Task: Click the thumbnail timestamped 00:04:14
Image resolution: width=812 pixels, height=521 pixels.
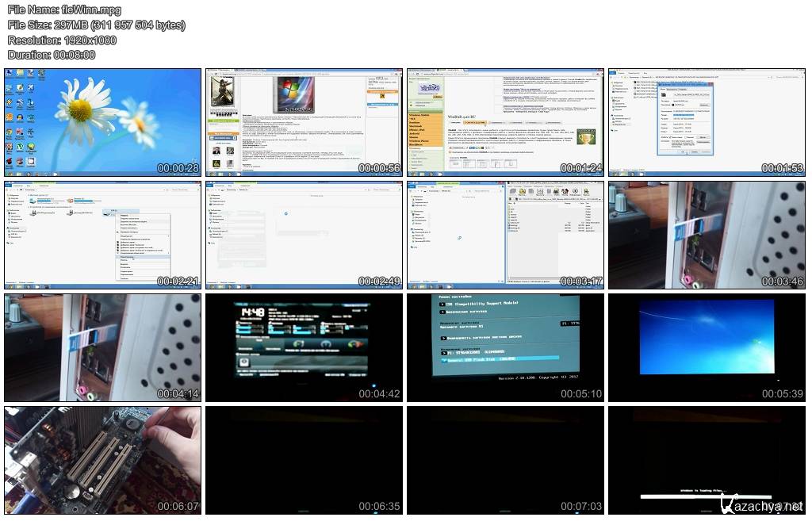Action: click(103, 347)
